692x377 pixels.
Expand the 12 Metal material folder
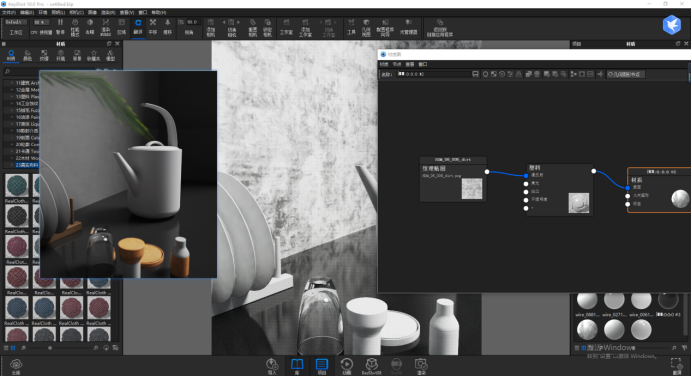12,90
